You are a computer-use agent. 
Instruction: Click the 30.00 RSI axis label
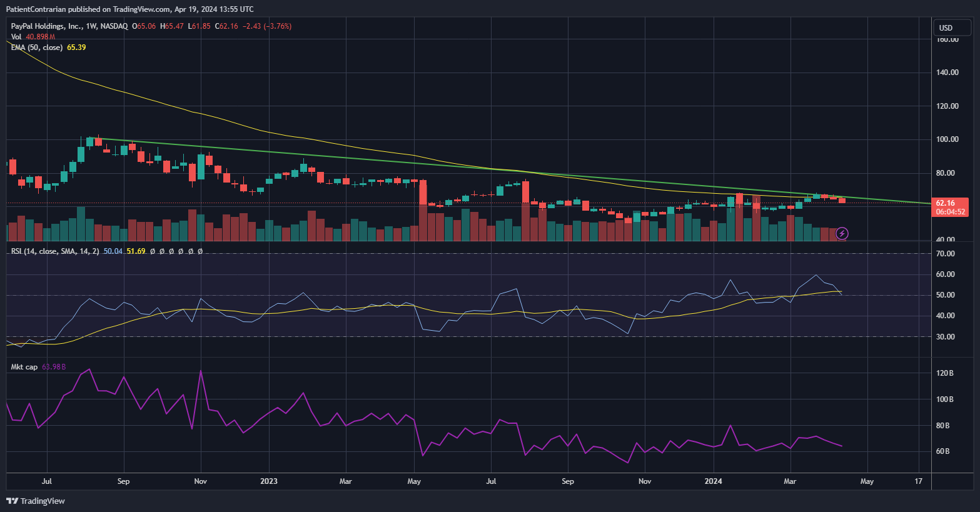coord(945,337)
